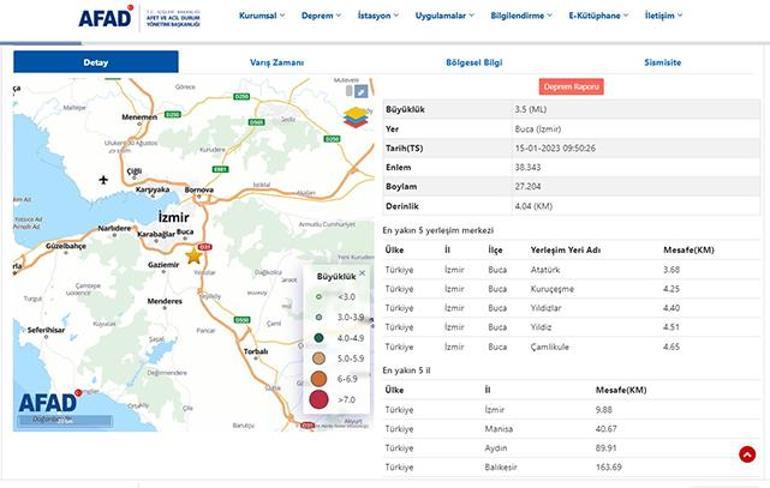Click the yellow star epicenter marker

point(193,256)
